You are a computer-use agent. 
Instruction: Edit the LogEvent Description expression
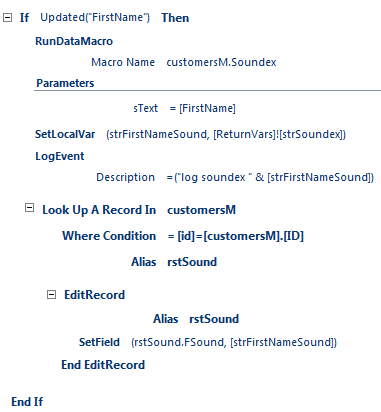click(x=270, y=177)
